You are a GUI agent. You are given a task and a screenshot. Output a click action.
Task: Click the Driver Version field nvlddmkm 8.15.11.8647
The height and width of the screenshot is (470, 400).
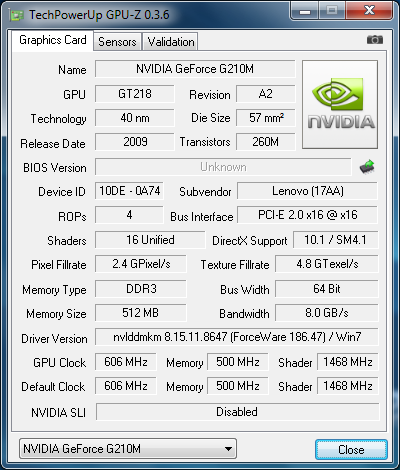pyautogui.click(x=237, y=337)
